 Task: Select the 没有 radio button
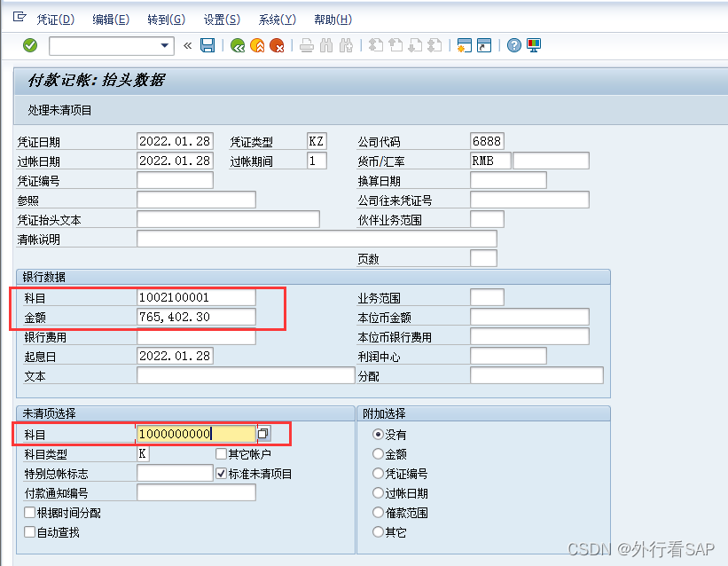click(x=378, y=434)
